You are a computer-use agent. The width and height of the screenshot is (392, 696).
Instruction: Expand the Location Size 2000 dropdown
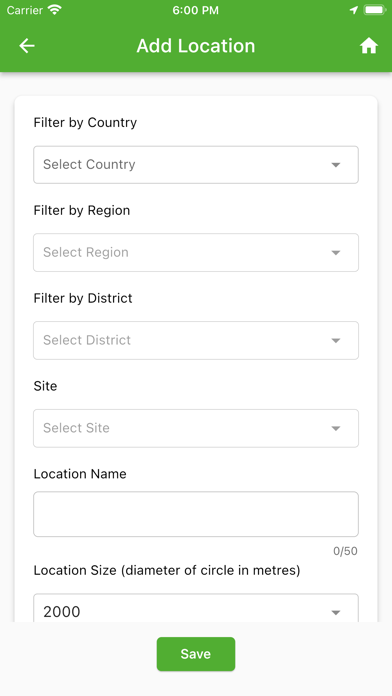coord(196,608)
